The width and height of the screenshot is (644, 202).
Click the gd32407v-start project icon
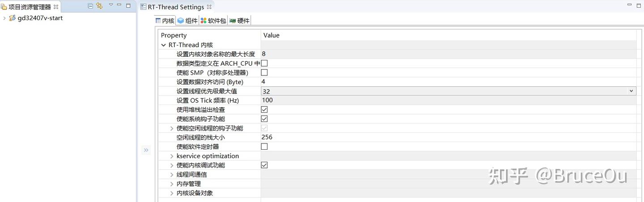pyautogui.click(x=13, y=18)
